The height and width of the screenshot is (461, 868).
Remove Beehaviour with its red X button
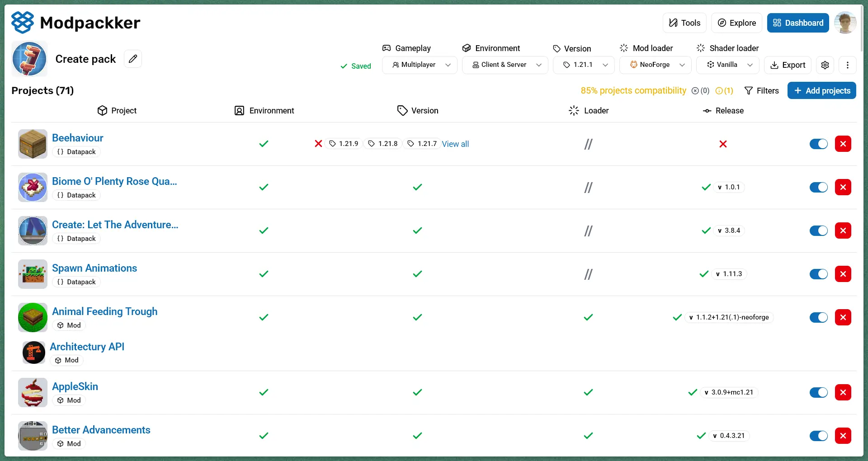click(x=843, y=144)
